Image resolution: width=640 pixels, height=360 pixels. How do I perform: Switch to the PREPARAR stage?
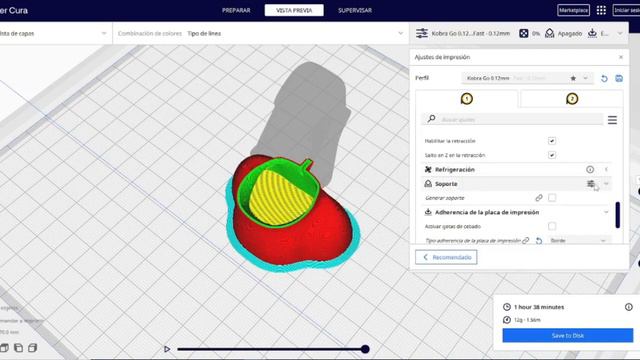[236, 10]
